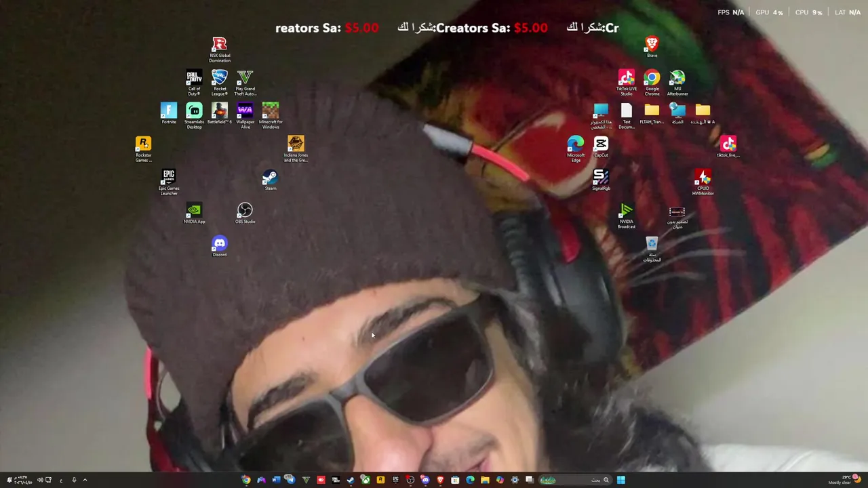This screenshot has width=868, height=488.
Task: Click the volume speaker icon in system tray
Action: 39,480
